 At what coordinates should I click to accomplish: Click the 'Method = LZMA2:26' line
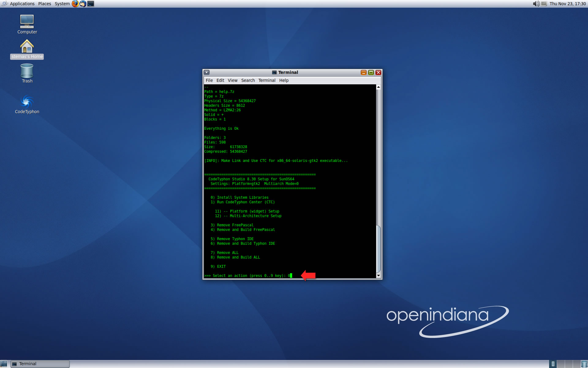tap(222, 110)
